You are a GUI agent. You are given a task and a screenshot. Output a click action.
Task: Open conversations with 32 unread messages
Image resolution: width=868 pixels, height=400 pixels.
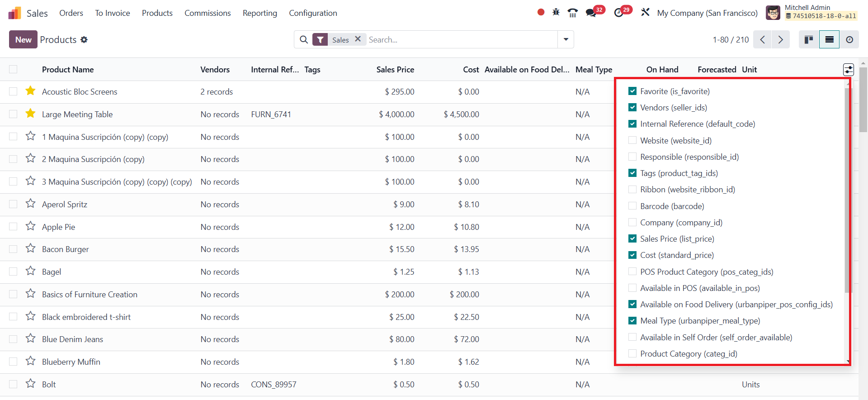point(591,13)
